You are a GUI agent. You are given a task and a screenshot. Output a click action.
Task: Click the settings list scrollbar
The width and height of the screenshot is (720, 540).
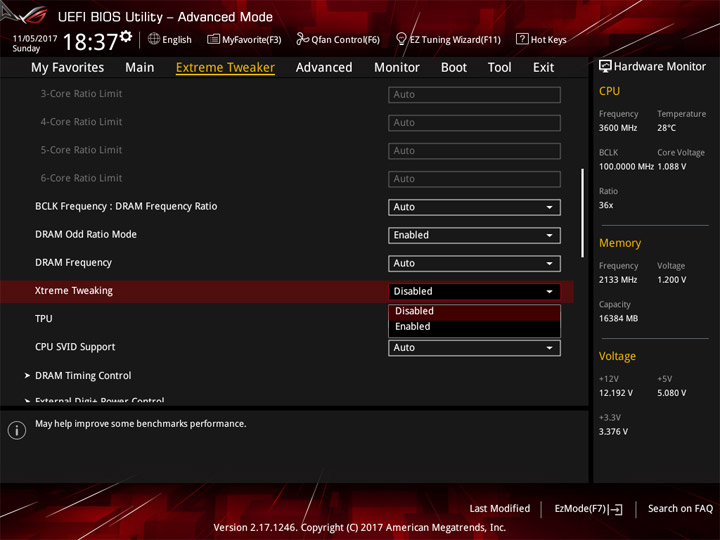(582, 213)
